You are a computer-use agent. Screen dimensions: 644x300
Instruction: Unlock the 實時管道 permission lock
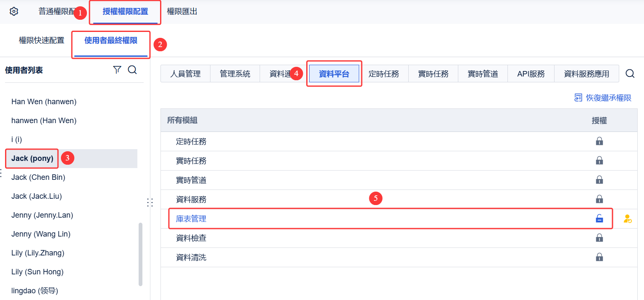[x=599, y=180]
